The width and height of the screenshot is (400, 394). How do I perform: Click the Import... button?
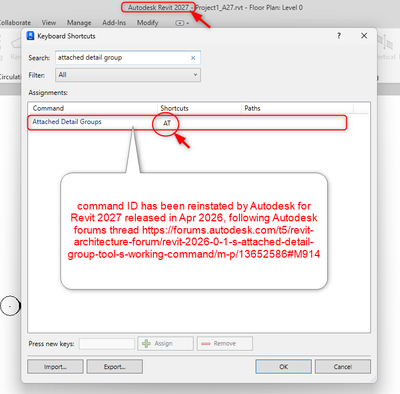coord(55,367)
